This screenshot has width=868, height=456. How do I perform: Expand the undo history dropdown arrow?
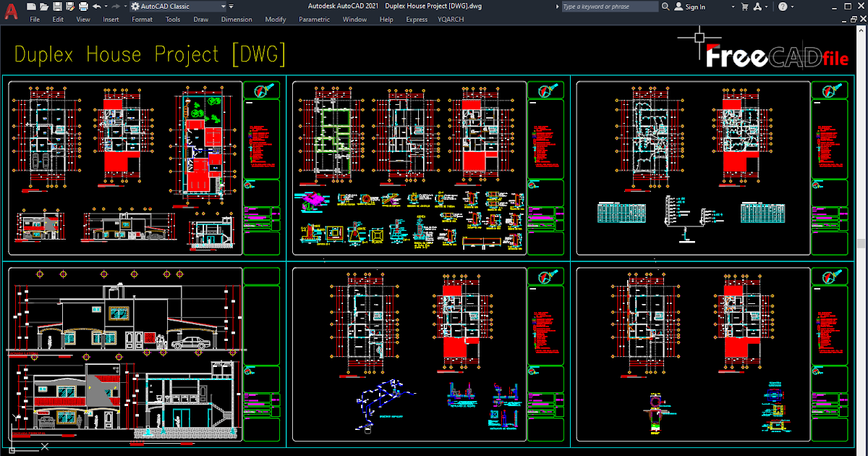106,7
